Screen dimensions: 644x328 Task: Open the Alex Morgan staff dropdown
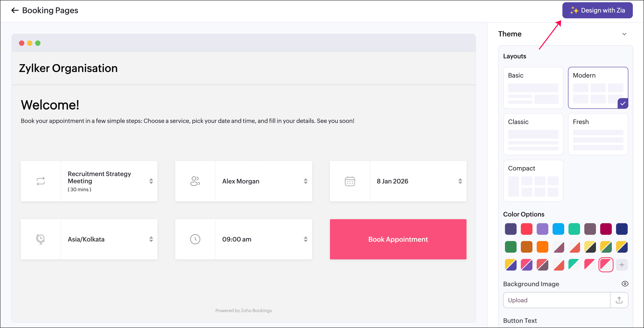pos(306,181)
